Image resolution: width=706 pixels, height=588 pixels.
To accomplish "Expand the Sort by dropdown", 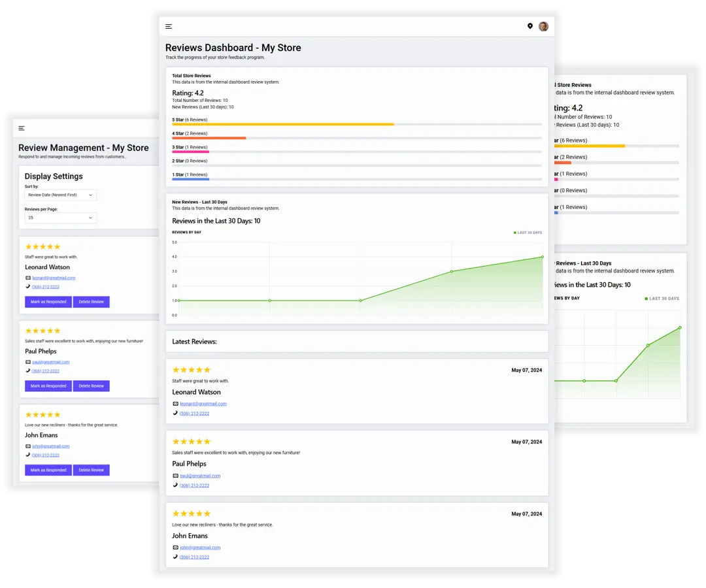I will point(60,195).
